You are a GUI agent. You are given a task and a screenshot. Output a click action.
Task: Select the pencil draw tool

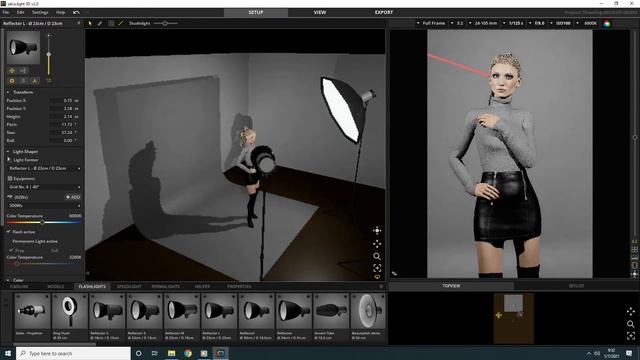tap(100, 23)
